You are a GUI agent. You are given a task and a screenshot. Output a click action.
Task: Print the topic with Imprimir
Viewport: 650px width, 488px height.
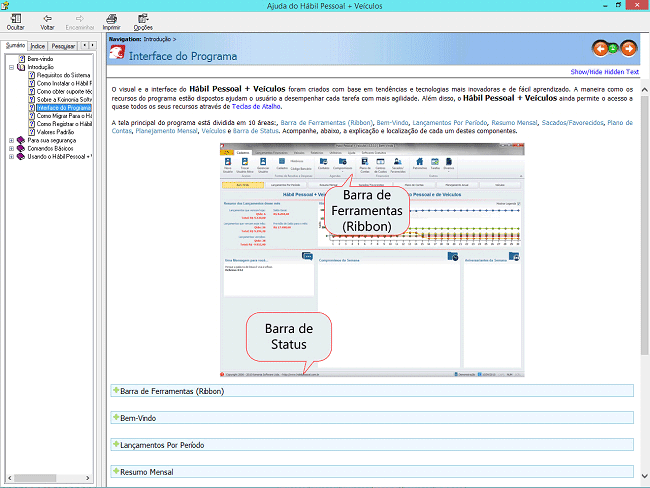click(111, 22)
